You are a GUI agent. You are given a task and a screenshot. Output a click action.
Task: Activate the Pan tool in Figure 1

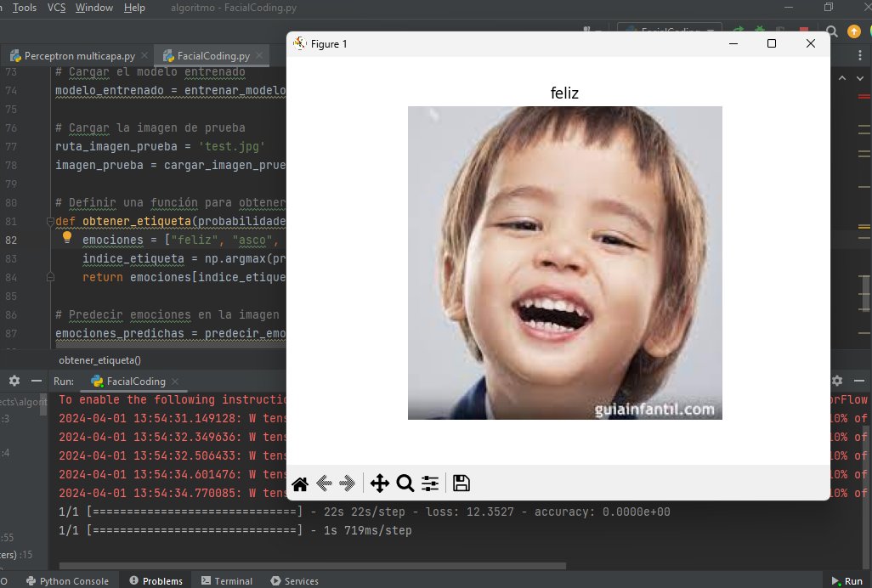tap(380, 483)
